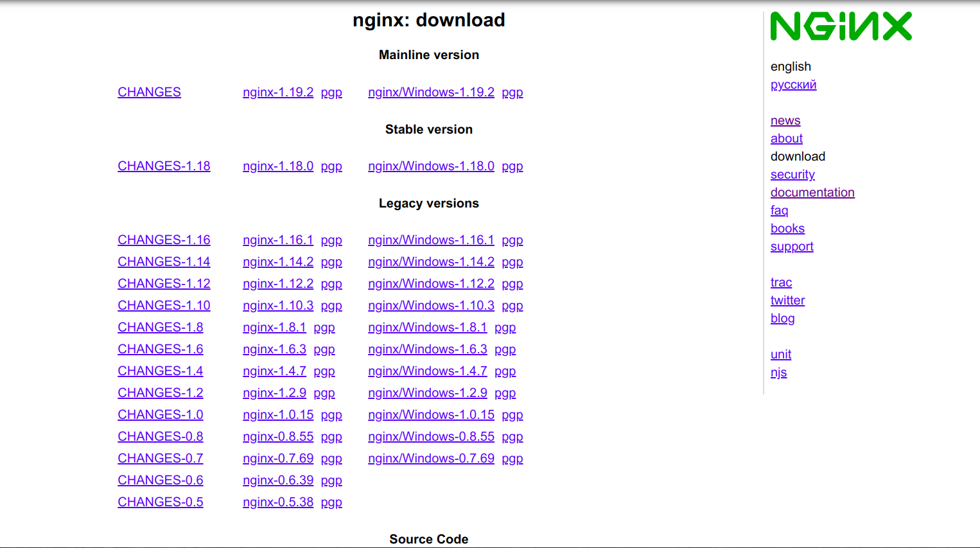Open pgp signature for nginx-1.6.3
The height and width of the screenshot is (548, 980).
click(324, 349)
